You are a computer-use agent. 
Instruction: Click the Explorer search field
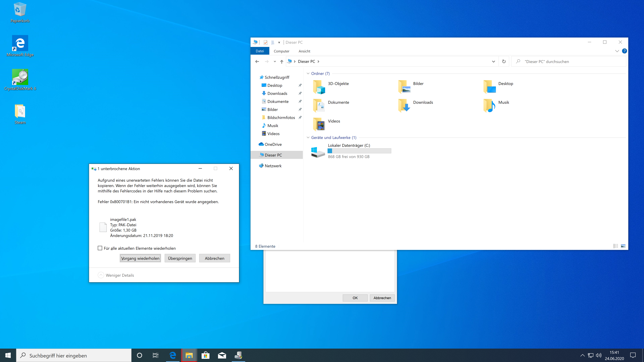(569, 62)
